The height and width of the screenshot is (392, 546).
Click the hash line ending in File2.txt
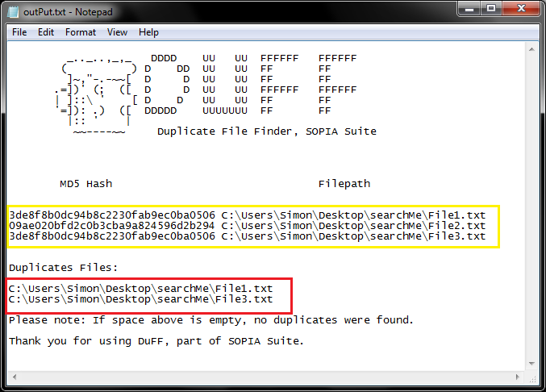(x=248, y=226)
